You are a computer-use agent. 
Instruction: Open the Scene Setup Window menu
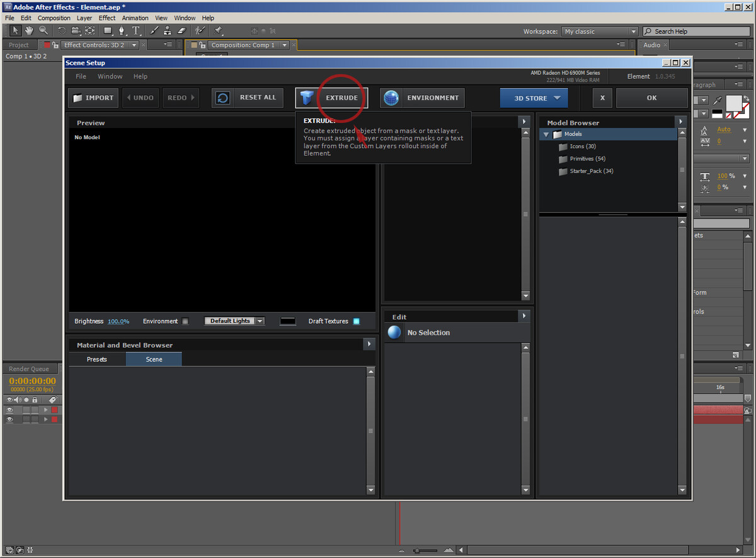(110, 76)
